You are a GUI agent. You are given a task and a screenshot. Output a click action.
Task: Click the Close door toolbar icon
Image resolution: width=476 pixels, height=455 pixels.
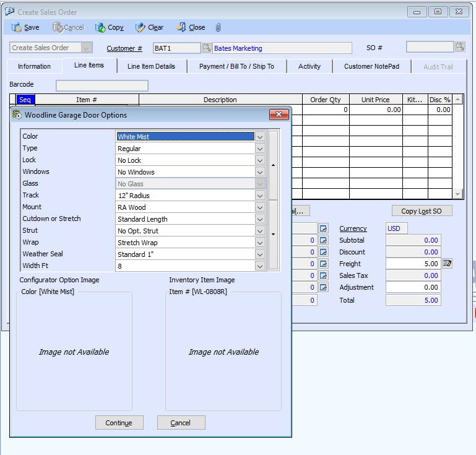(181, 27)
